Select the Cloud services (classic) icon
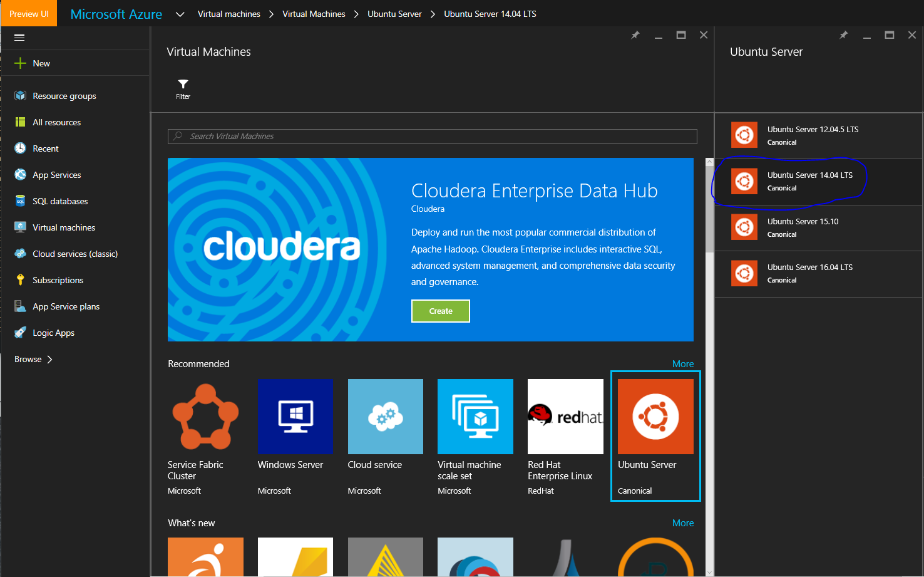 pyautogui.click(x=20, y=254)
